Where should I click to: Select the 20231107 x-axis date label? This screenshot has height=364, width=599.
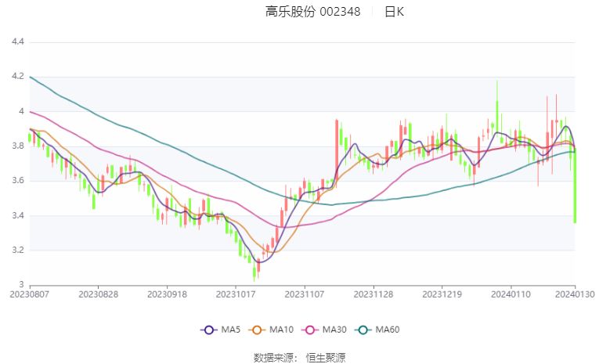[305, 294]
